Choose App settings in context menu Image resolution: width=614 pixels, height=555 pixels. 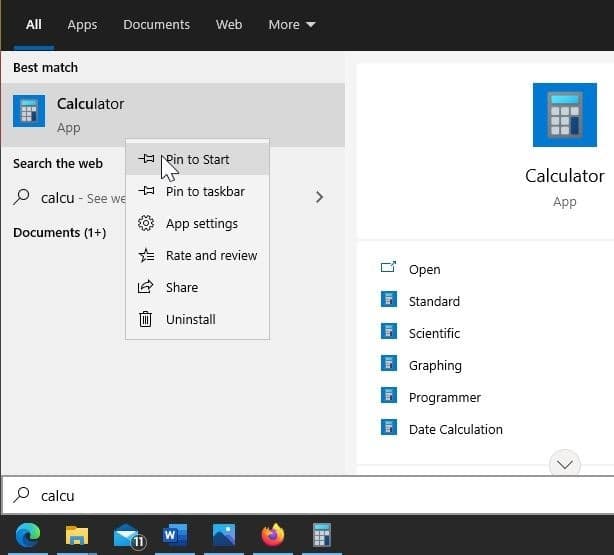pyautogui.click(x=197, y=223)
